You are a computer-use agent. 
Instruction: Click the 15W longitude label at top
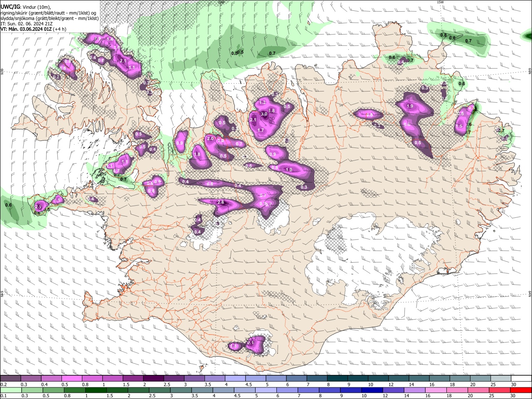440,2
